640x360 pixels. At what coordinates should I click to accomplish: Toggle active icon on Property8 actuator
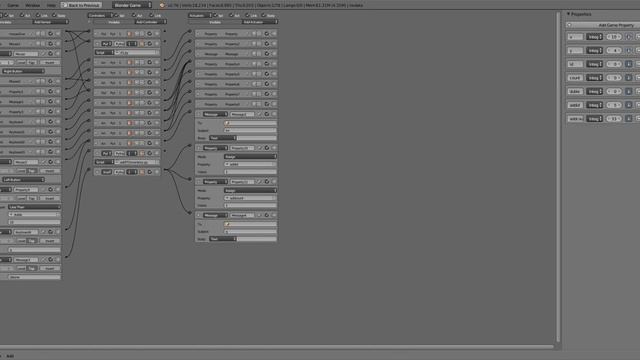click(267, 104)
